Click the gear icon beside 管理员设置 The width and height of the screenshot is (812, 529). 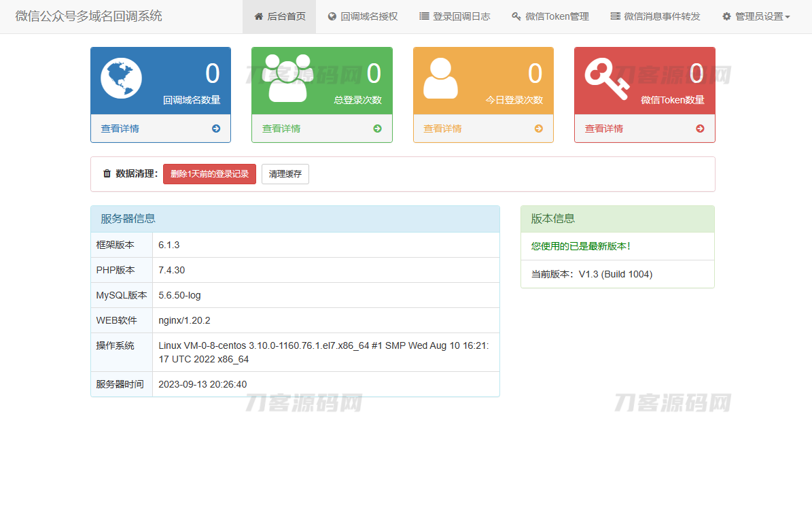[727, 16]
